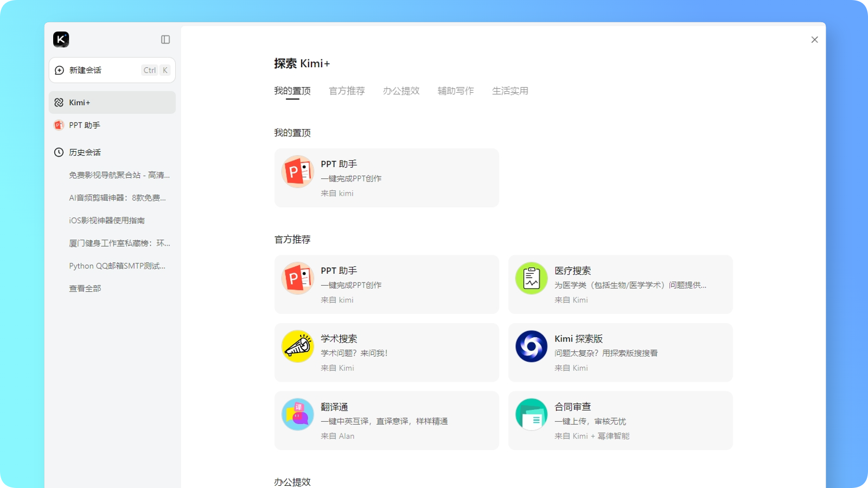
Task: Click the description 一键上传，审核无忧
Action: [x=590, y=421]
